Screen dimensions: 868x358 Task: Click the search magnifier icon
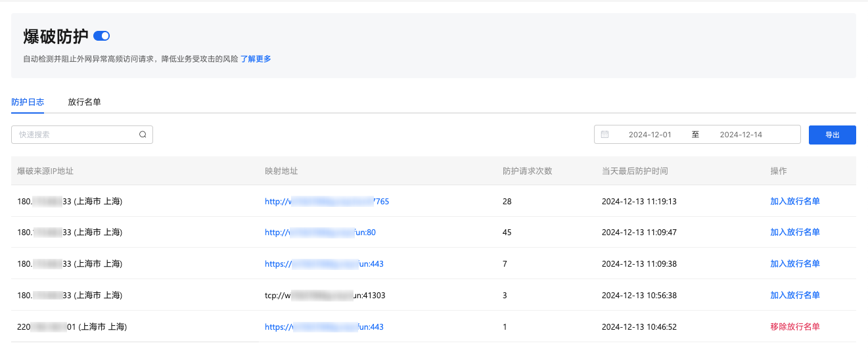[143, 135]
